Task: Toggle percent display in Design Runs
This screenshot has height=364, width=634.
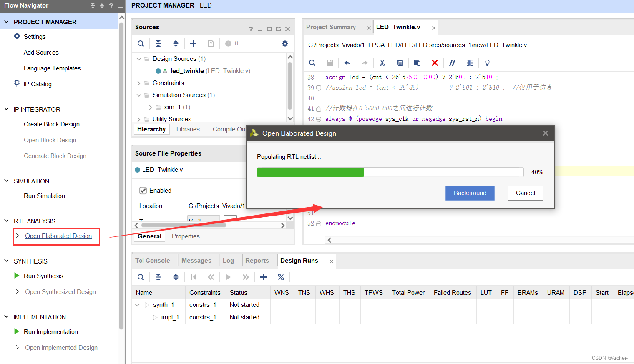Action: coord(281,277)
